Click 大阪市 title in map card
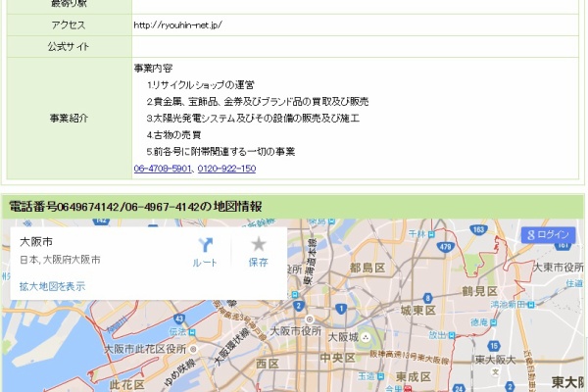588x392 pixels. (36, 242)
